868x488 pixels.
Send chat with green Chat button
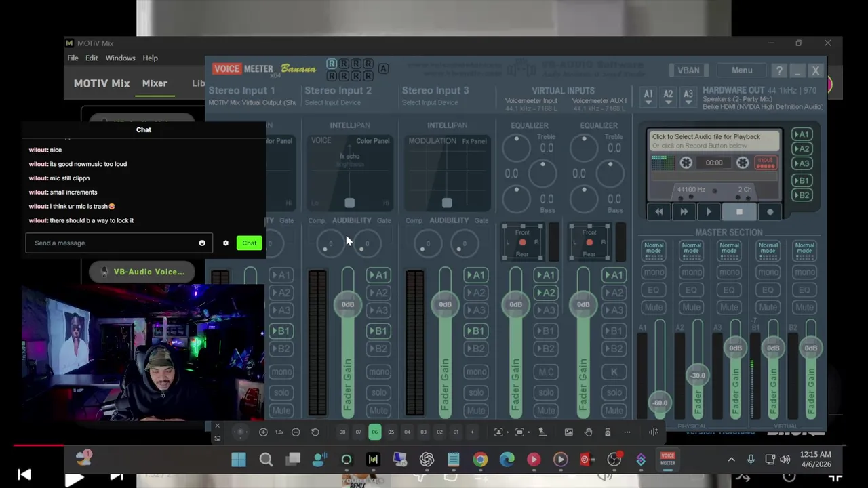(x=249, y=243)
